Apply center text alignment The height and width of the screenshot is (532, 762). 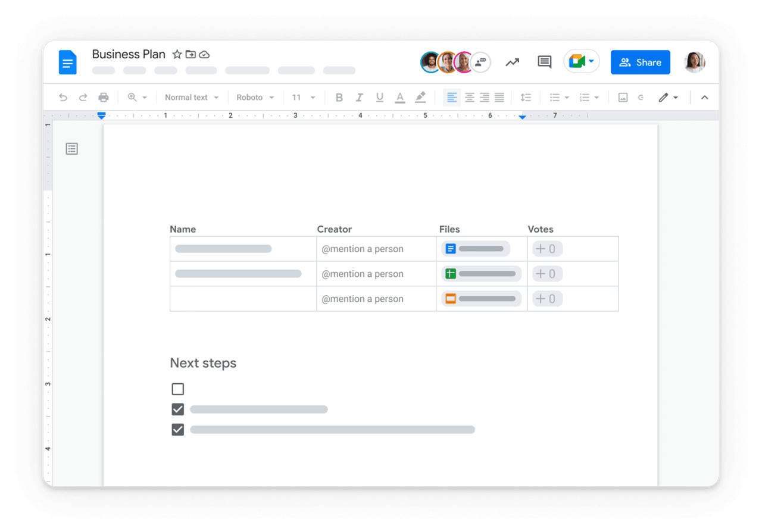[x=469, y=97]
